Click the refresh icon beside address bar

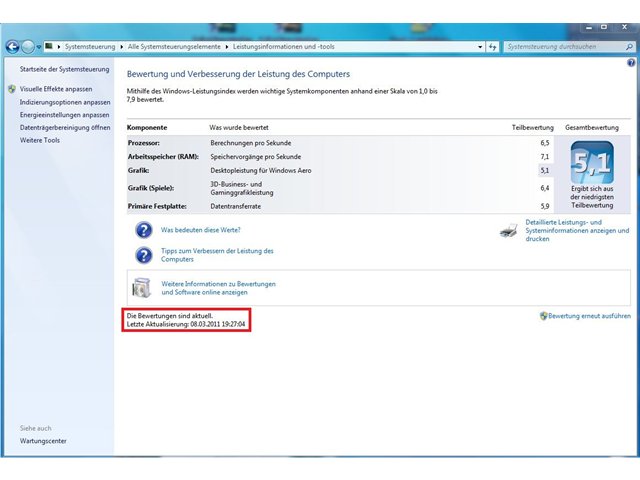493,47
